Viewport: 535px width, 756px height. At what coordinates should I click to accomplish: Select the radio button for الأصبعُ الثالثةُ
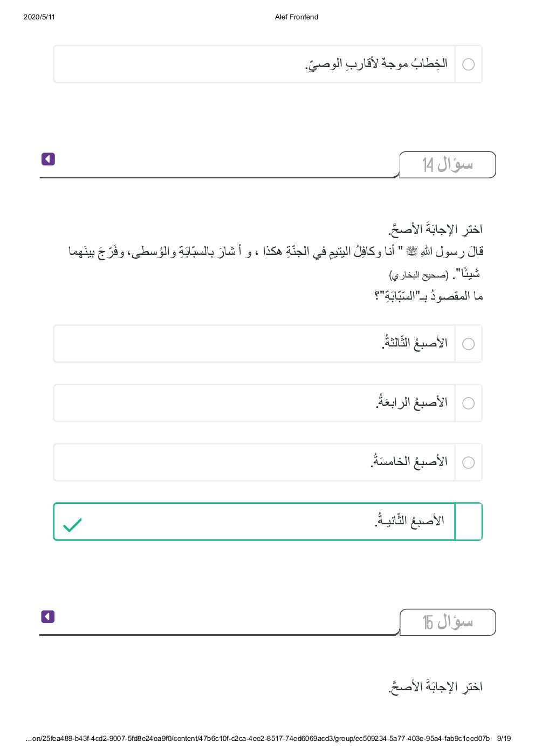click(469, 344)
